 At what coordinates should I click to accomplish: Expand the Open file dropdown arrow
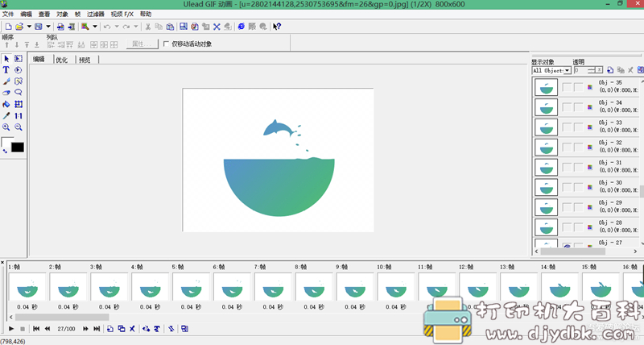pyautogui.click(x=29, y=27)
